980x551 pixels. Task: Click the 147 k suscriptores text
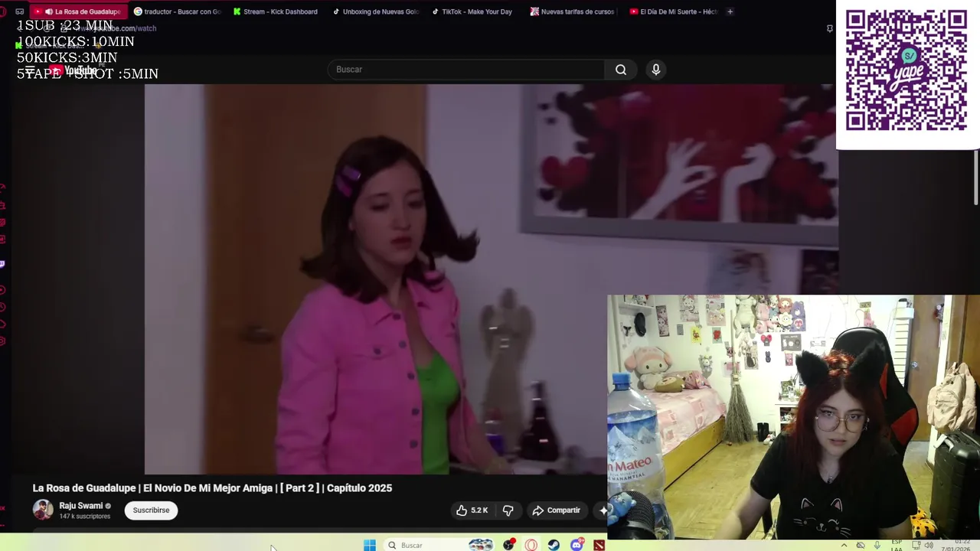85,517
